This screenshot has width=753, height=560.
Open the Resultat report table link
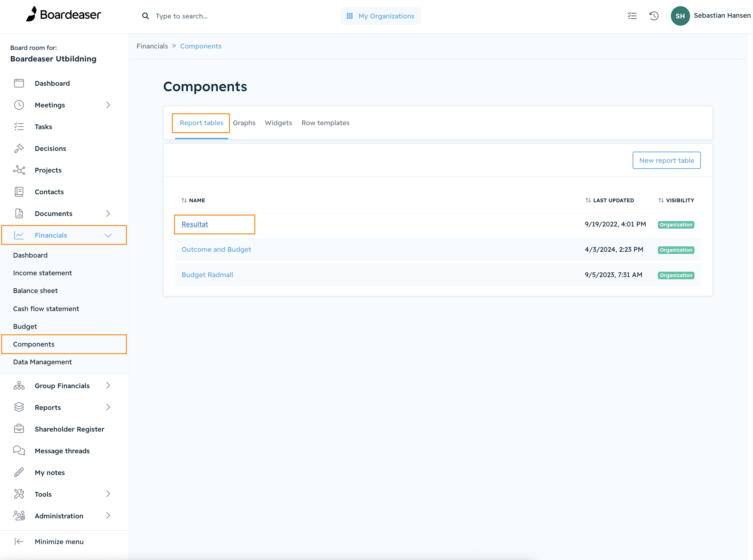[195, 224]
